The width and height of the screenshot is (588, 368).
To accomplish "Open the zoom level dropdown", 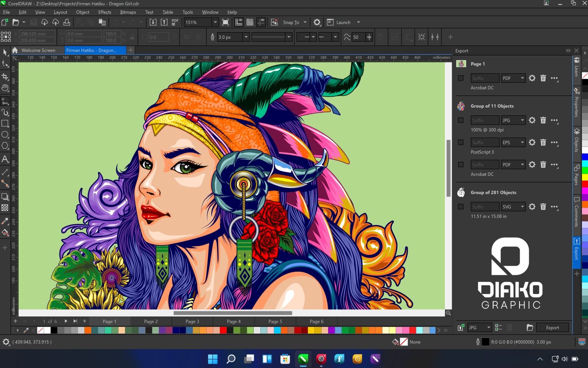I will (215, 22).
